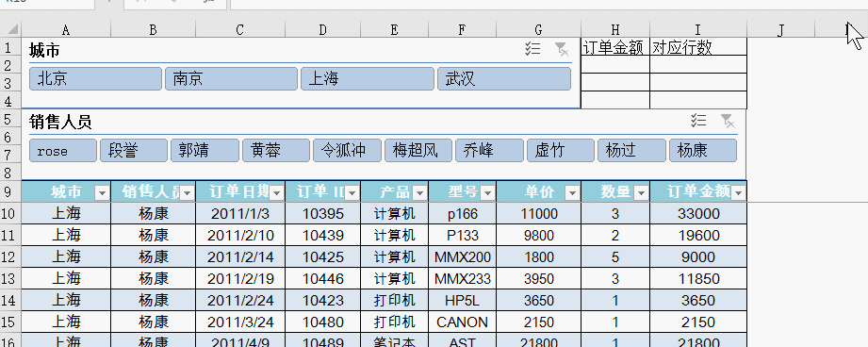Select 黄蓉 in 销售人员 slicer
This screenshot has width=868, height=347.
(x=276, y=151)
